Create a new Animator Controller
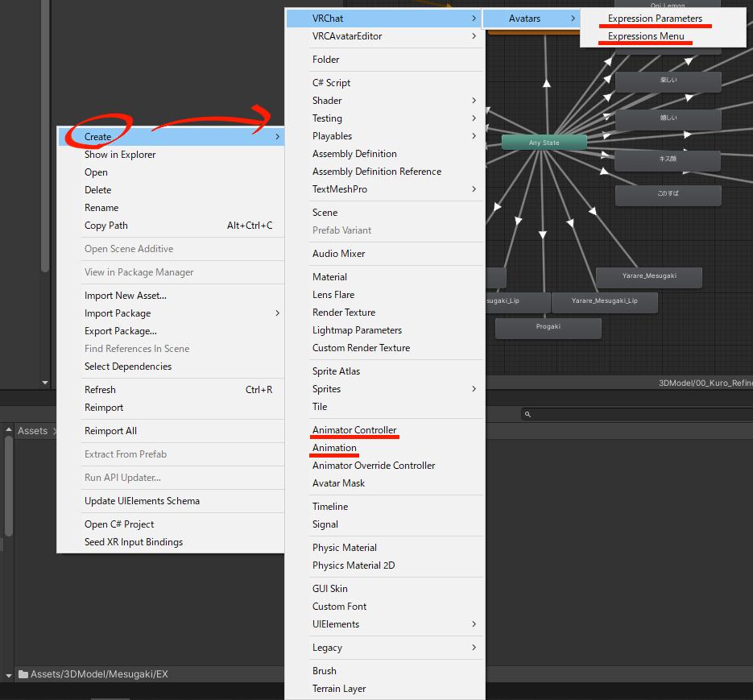 [354, 430]
